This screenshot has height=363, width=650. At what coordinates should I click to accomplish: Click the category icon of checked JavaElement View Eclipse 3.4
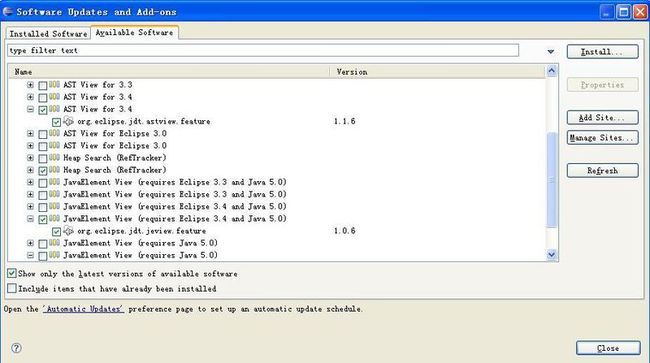[x=54, y=218]
